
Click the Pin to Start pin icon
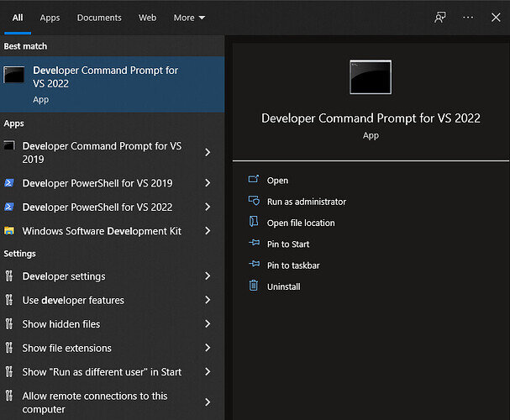254,244
